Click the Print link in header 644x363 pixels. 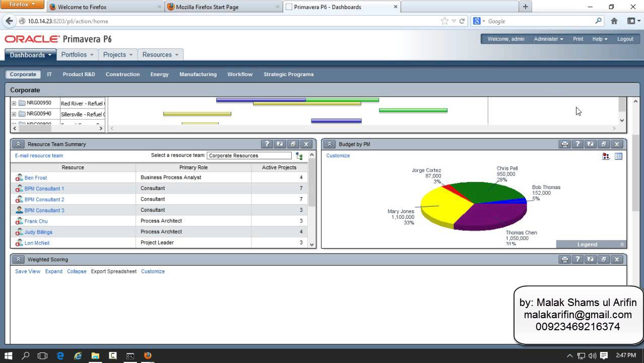click(578, 39)
